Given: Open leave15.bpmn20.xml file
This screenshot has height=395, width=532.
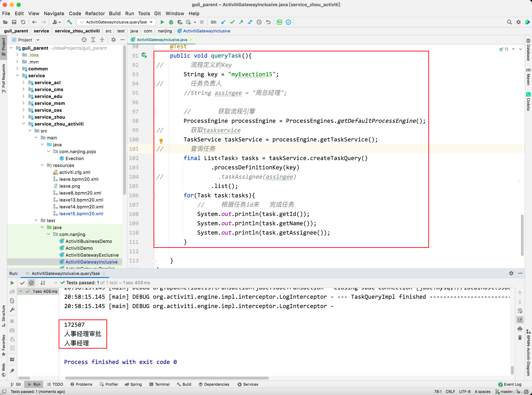Looking at the screenshot, I should [81, 214].
